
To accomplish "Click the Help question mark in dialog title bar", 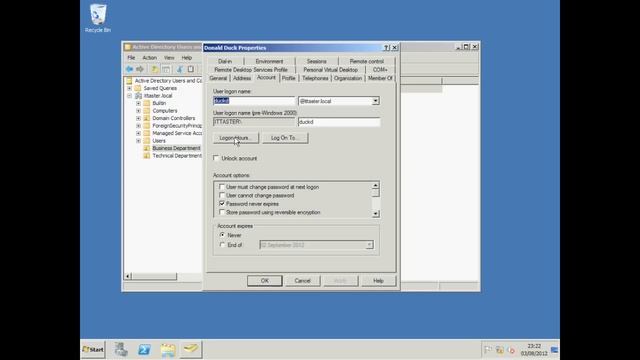I will [387, 48].
